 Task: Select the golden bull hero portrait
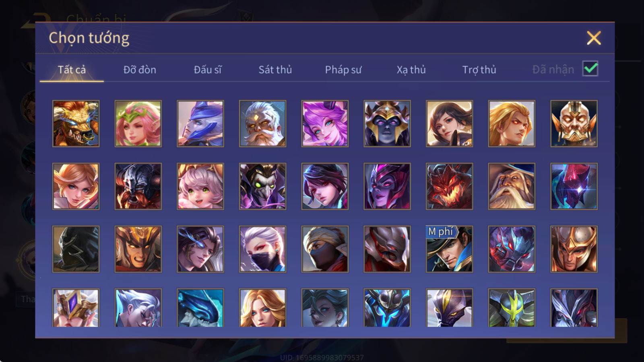click(76, 123)
